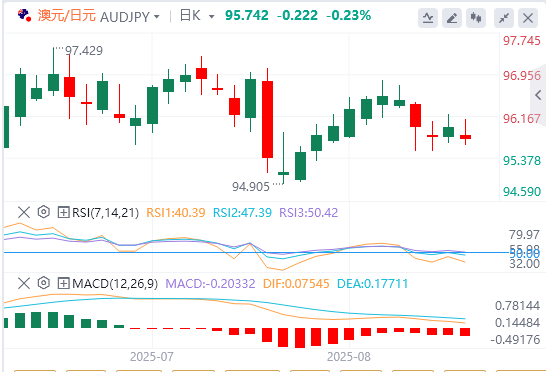
Task: Select the 2025-07 date axis marker
Action: [x=151, y=357]
